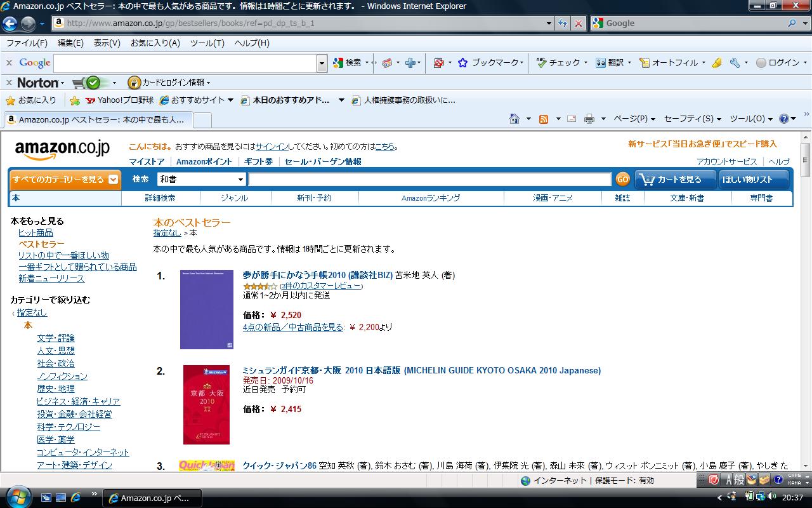The width and height of the screenshot is (812, 508).
Task: Click the volume speaker icon in system tray
Action: (771, 496)
